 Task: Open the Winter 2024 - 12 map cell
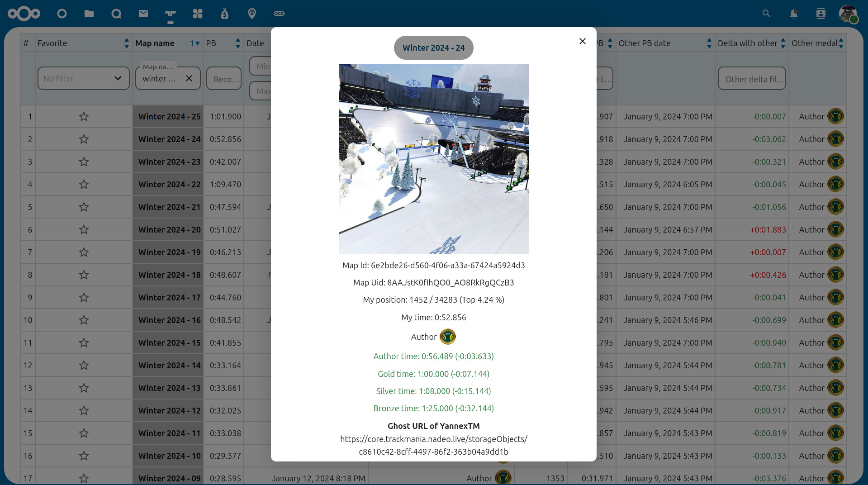(168, 411)
